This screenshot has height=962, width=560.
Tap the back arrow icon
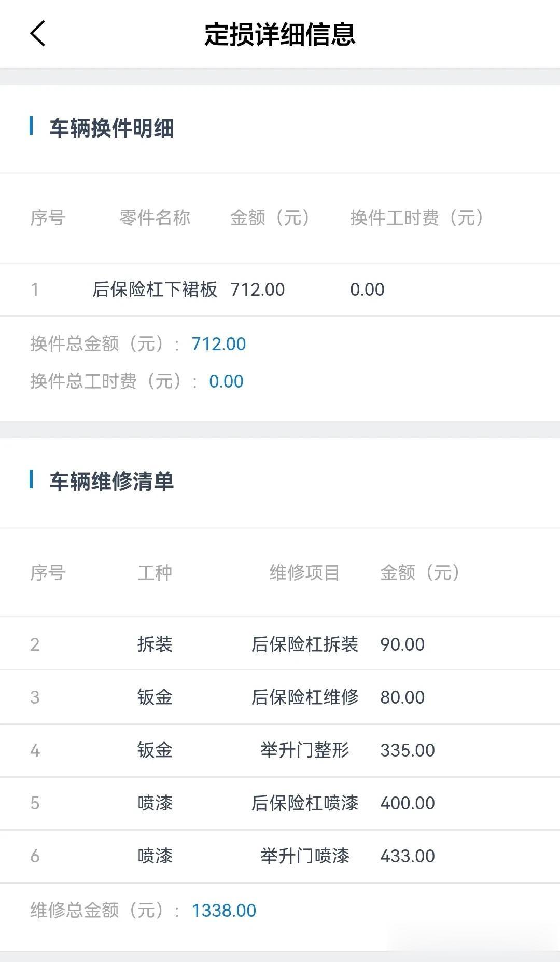tap(38, 34)
